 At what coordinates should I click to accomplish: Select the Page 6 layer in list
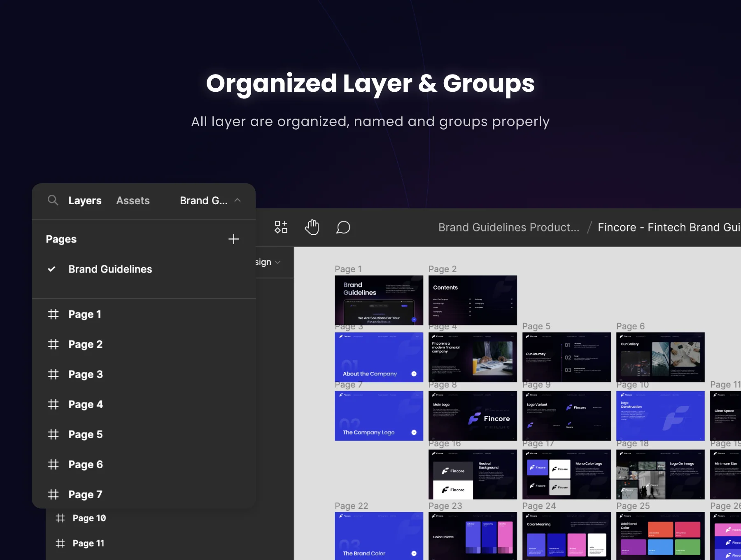point(85,464)
